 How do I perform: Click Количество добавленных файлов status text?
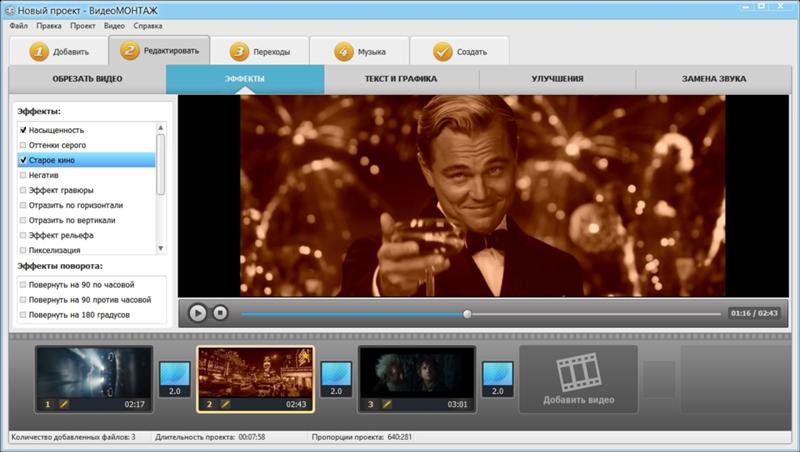pos(73,437)
